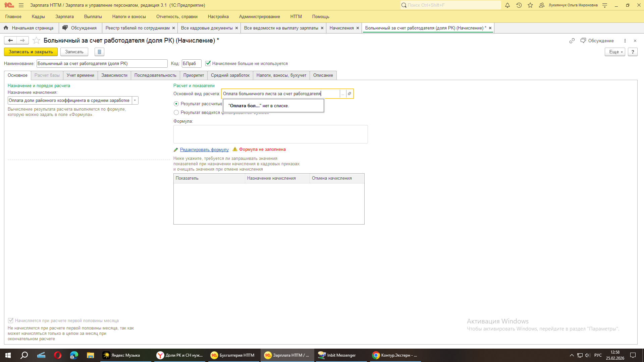Screen dimensions: 644x362
Task: Navigate back with the left arrow
Action: [x=10, y=41]
